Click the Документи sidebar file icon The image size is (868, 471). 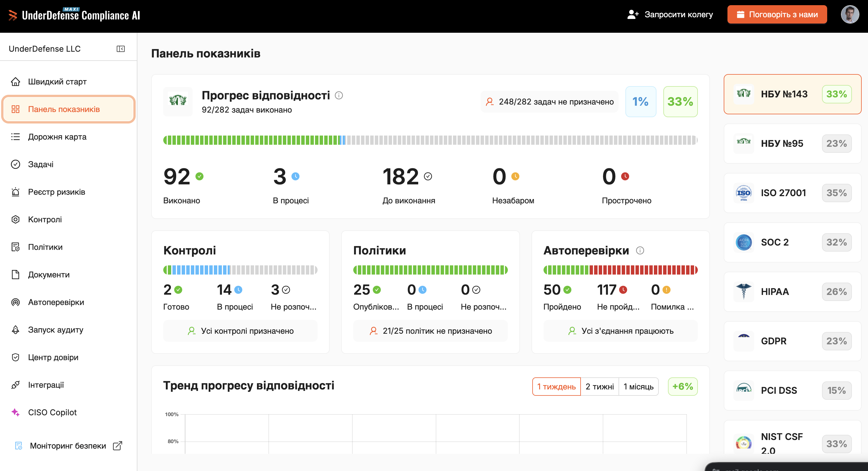[16, 275]
